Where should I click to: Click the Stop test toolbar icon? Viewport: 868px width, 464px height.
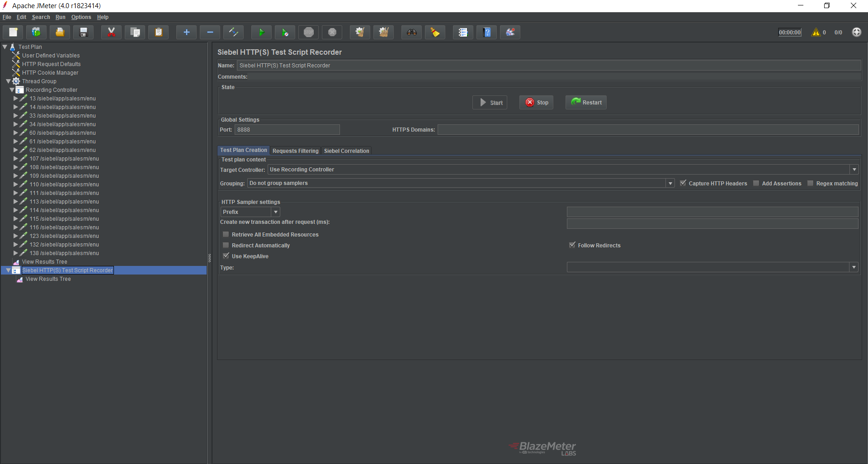pos(308,32)
